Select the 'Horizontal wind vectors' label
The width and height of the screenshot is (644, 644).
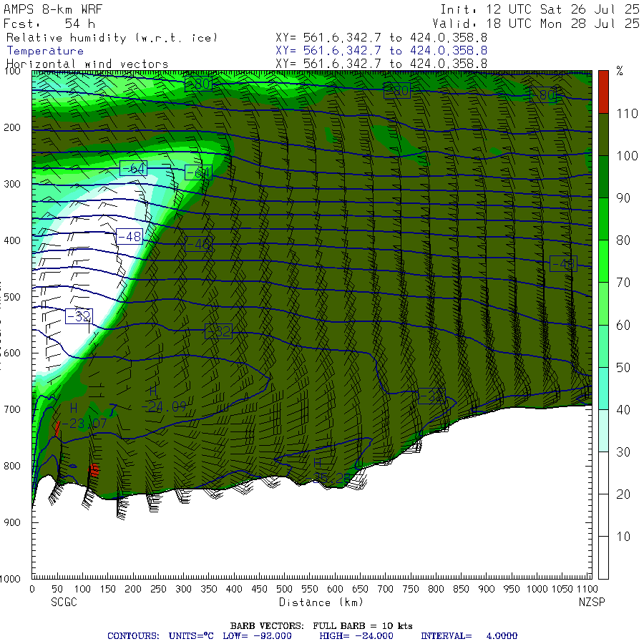[87, 64]
